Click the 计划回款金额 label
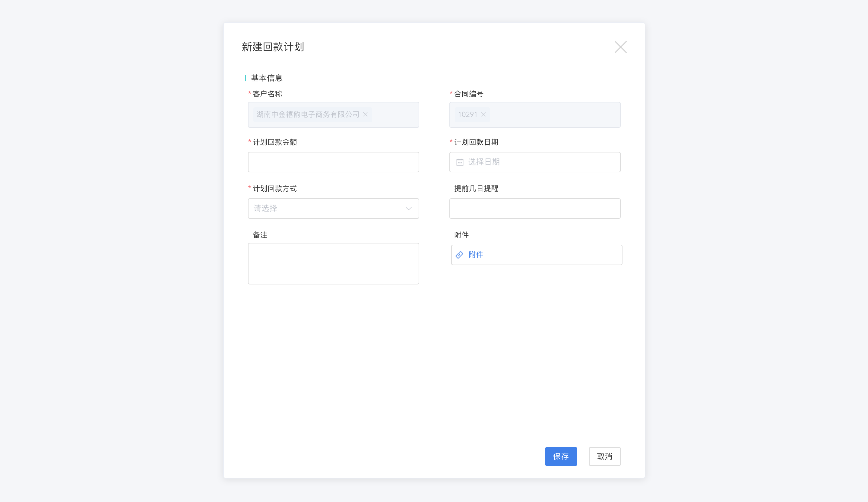Viewport: 868px width, 502px height. click(274, 142)
